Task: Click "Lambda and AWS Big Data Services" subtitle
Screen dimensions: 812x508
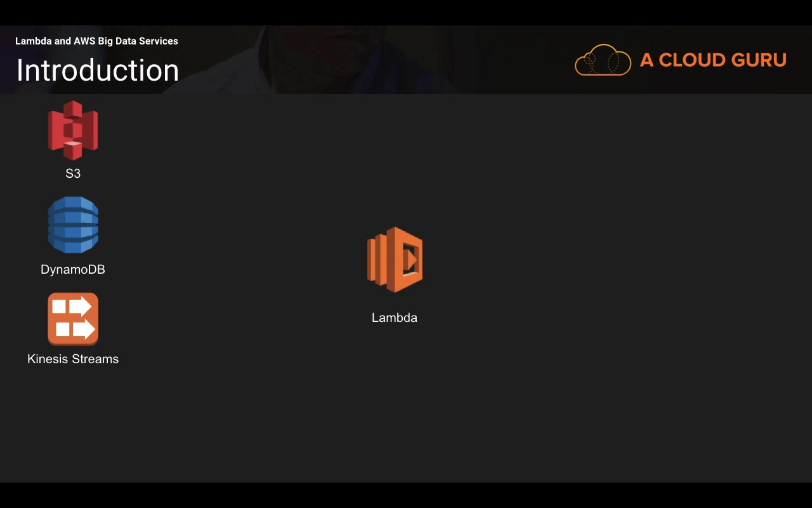Action: coord(96,41)
